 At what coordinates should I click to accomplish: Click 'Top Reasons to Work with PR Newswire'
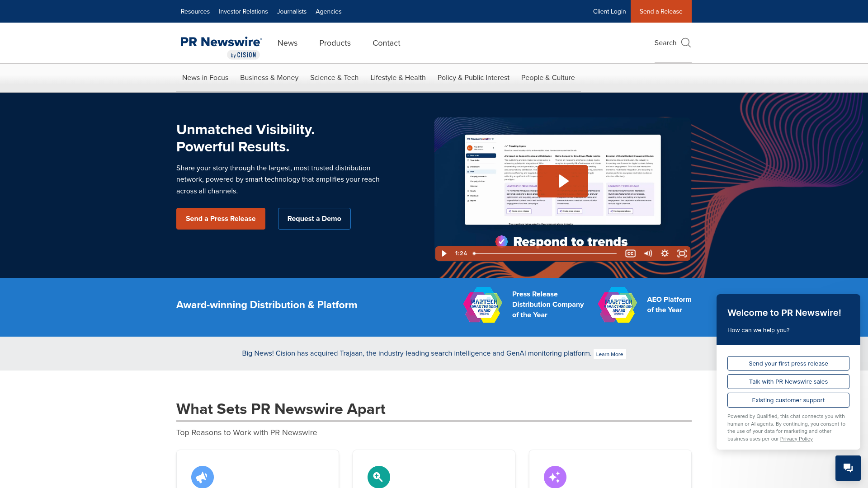pyautogui.click(x=247, y=432)
